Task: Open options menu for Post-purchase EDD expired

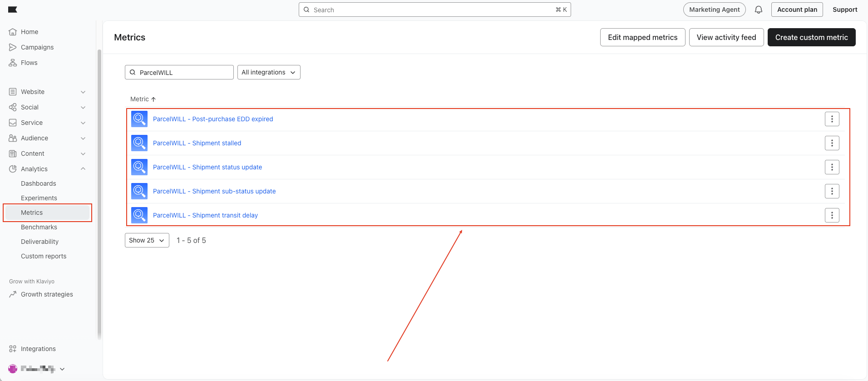Action: 832,119
